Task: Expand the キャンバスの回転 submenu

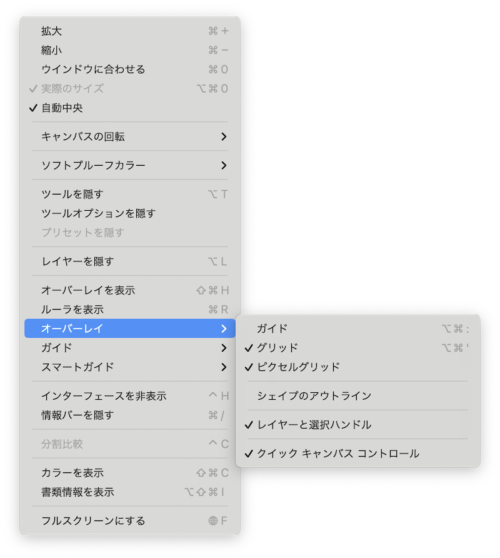Action: click(x=130, y=137)
